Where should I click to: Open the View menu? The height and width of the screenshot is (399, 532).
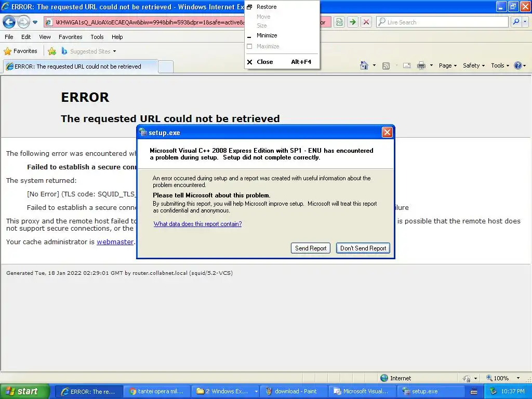tap(45, 37)
